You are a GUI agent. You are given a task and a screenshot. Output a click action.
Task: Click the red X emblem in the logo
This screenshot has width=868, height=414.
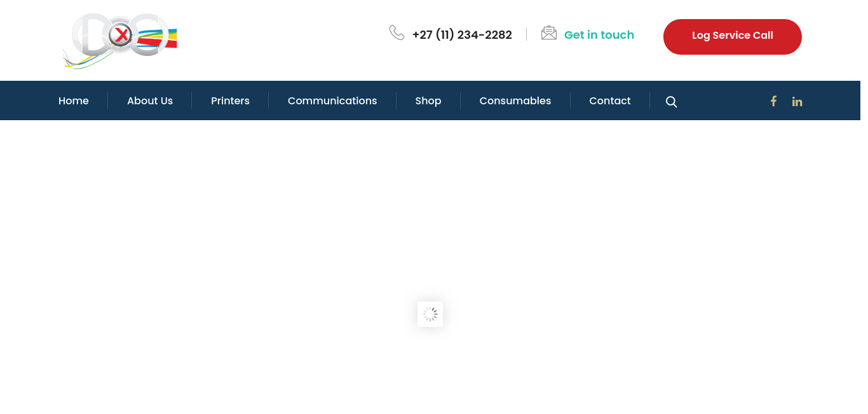tap(120, 36)
